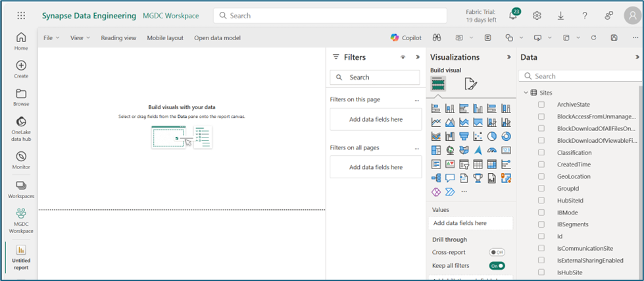
Task: Enable the GroupId field
Action: pos(541,189)
